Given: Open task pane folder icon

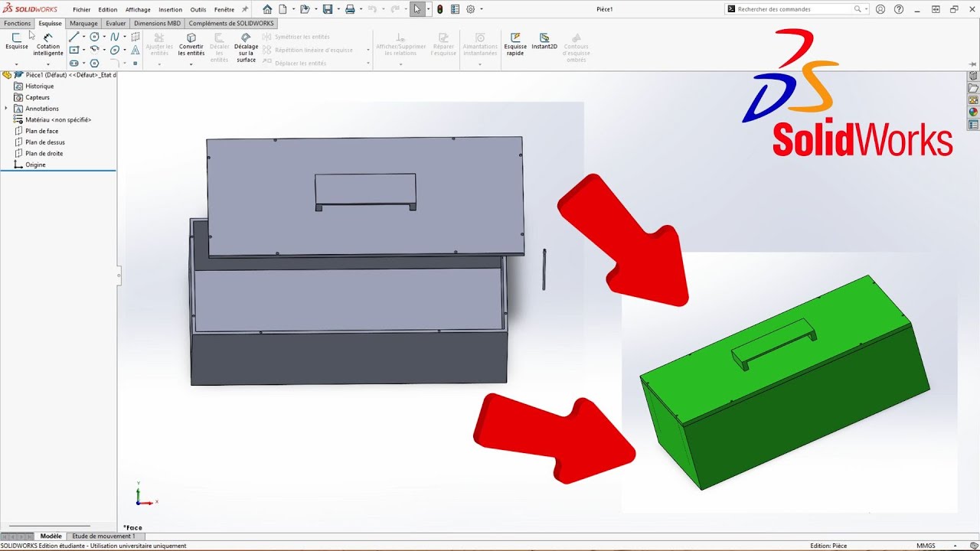Looking at the screenshot, I should [974, 88].
